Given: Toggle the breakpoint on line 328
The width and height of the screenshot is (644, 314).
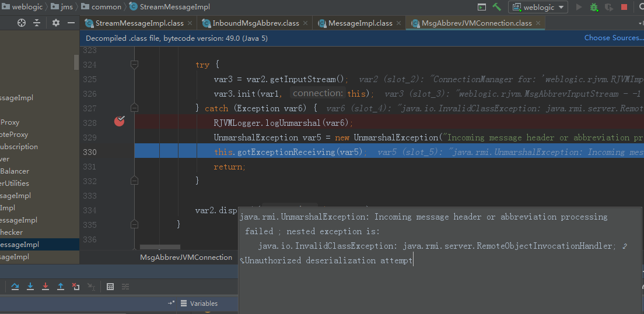Looking at the screenshot, I should coord(120,121).
